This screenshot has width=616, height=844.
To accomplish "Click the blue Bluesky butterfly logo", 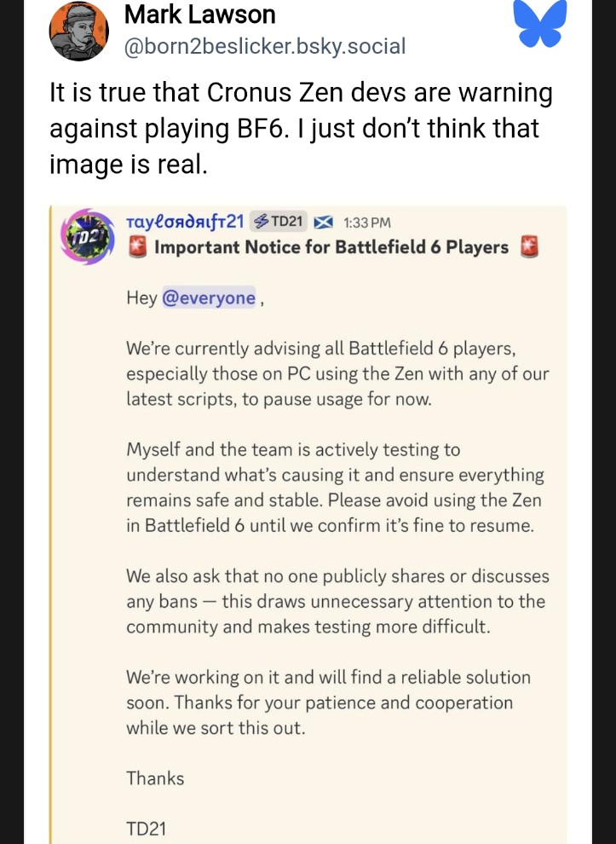I will click(539, 25).
